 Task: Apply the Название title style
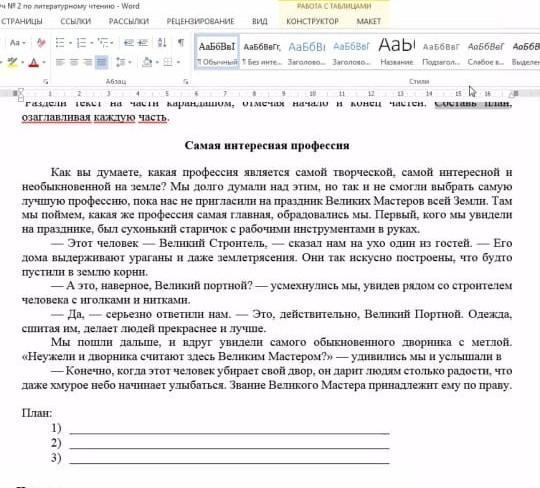(x=397, y=52)
